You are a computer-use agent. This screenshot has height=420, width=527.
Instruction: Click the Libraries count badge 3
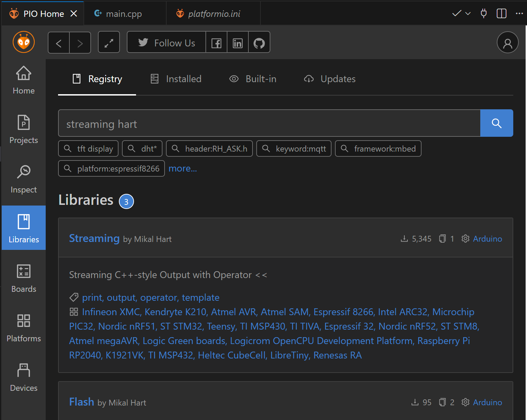pos(126,202)
